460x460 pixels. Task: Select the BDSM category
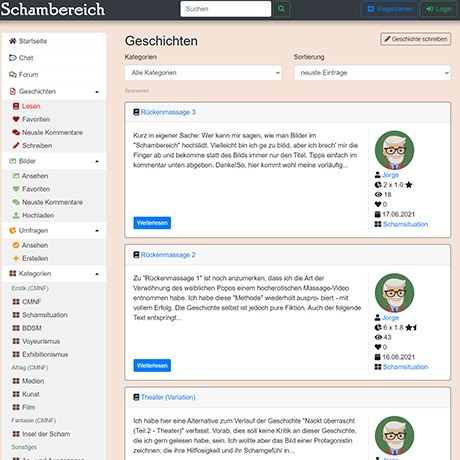[x=27, y=328]
